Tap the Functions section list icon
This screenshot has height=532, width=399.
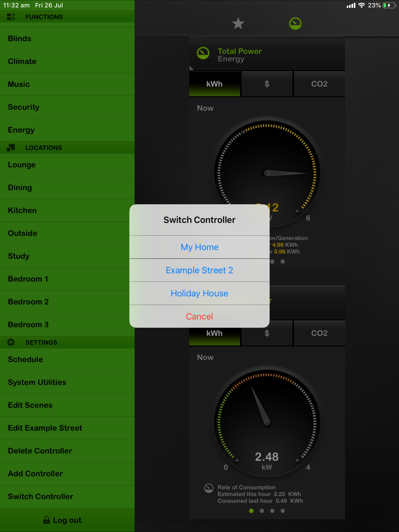click(x=11, y=17)
